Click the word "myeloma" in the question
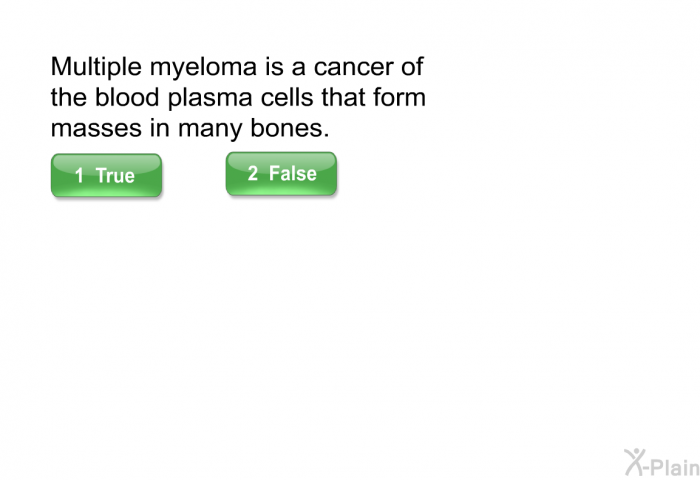This screenshot has height=480, width=700. pyautogui.click(x=204, y=69)
